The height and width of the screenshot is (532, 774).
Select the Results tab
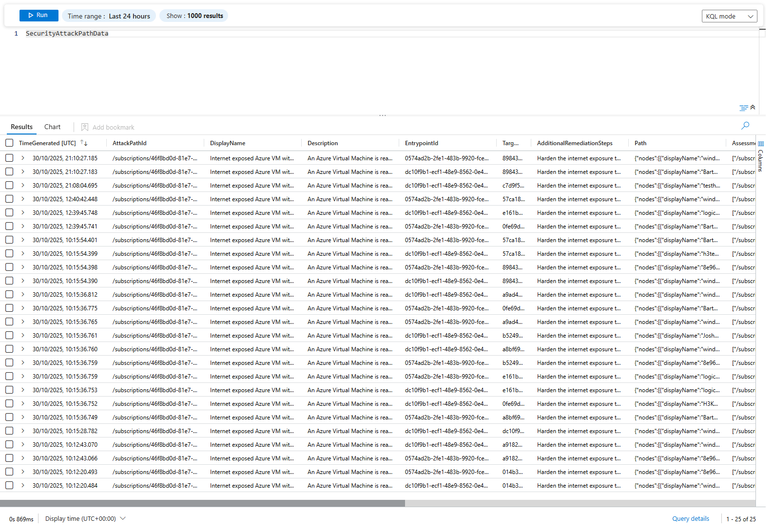pyautogui.click(x=22, y=127)
